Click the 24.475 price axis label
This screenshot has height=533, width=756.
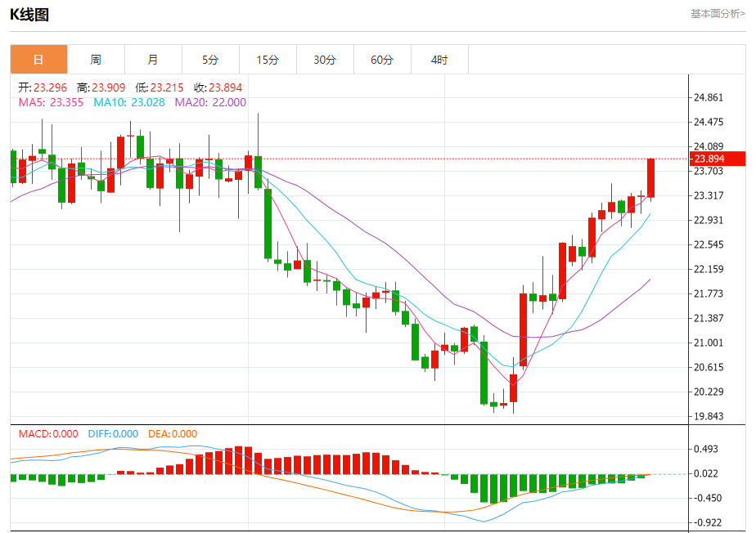[x=709, y=122]
